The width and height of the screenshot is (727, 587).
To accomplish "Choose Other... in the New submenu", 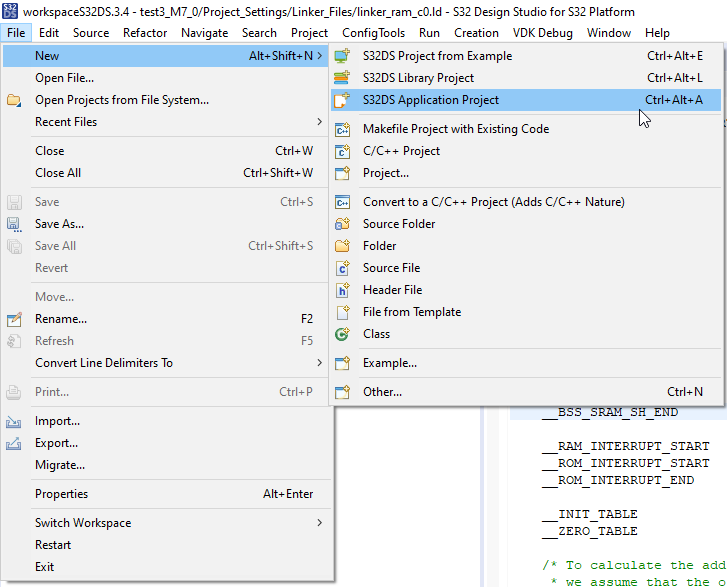I will 382,392.
